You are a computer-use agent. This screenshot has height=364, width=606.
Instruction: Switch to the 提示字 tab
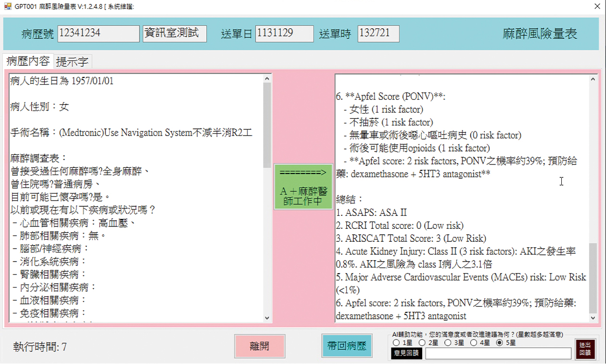(72, 62)
